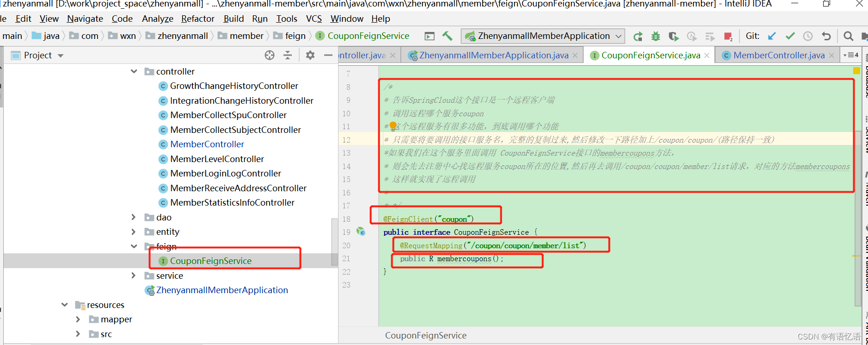
Task: Expand the dao folder
Action: click(x=134, y=217)
